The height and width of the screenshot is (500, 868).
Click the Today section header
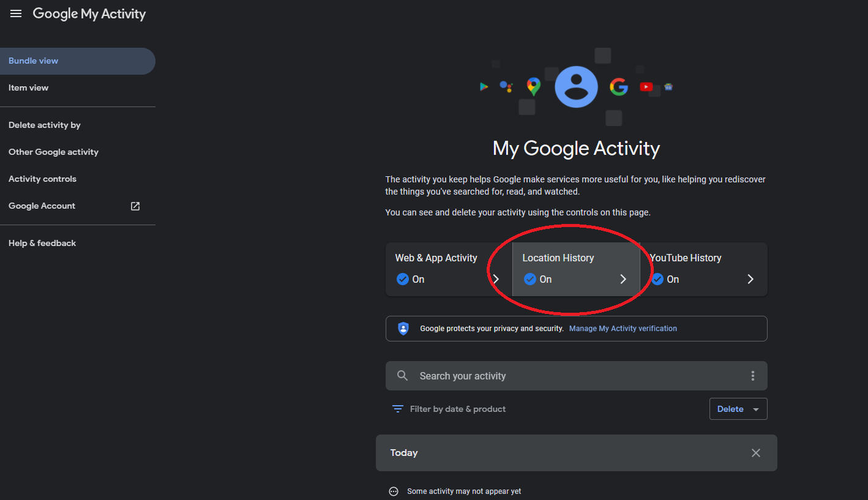[x=576, y=453]
